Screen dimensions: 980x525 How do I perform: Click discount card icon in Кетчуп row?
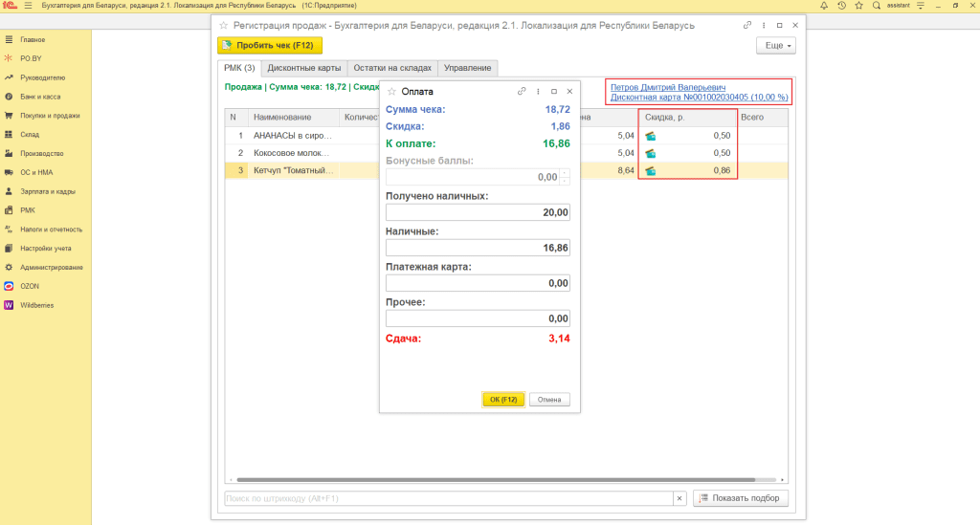(651, 171)
